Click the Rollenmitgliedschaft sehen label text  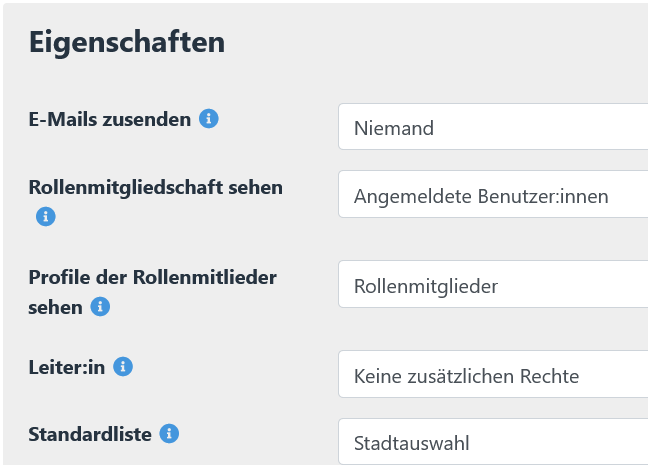(155, 187)
